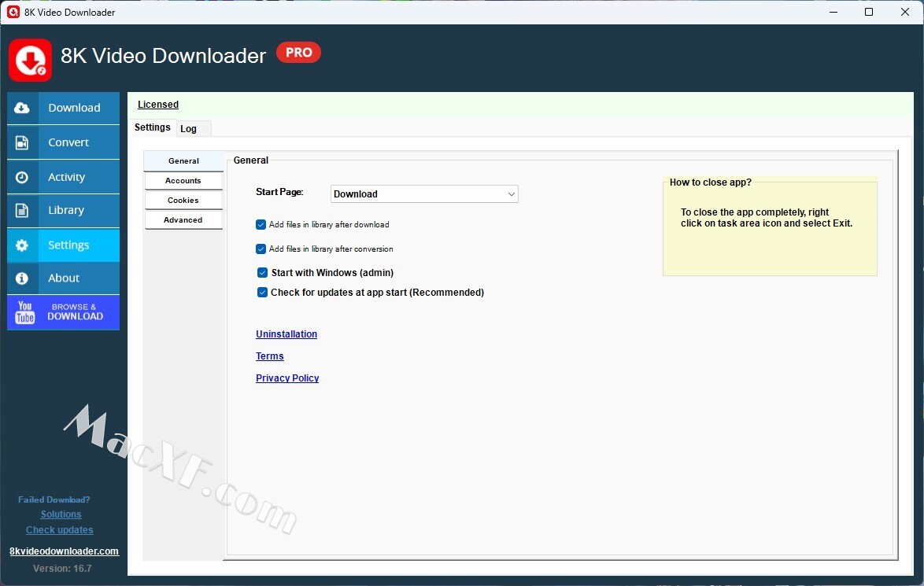Go to the Convert page
The width and height of the screenshot is (924, 586).
[64, 142]
